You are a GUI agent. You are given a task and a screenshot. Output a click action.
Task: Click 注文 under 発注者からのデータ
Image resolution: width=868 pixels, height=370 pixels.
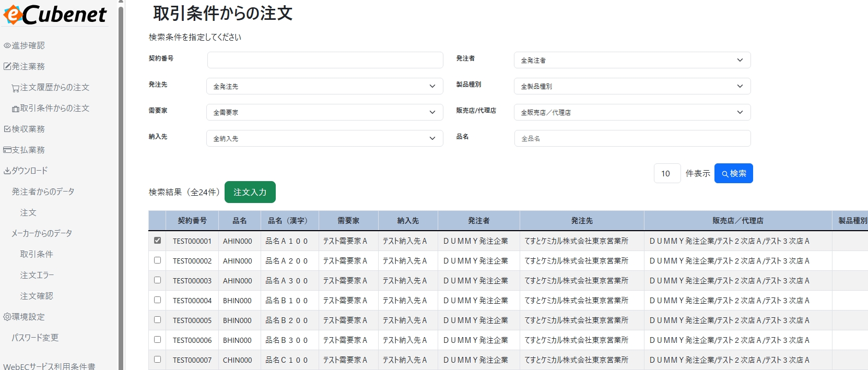[x=28, y=212]
